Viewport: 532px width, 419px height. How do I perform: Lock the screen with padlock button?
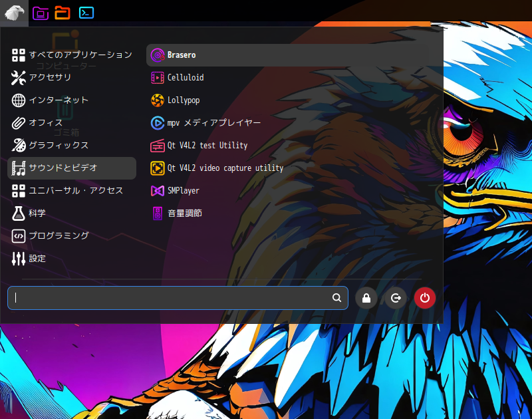coord(366,298)
